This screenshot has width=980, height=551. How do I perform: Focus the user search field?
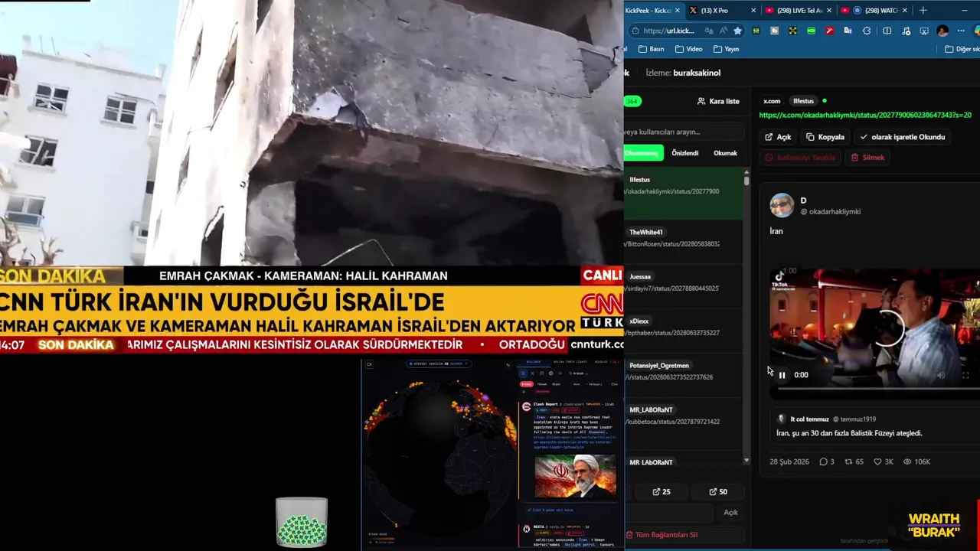coord(684,132)
